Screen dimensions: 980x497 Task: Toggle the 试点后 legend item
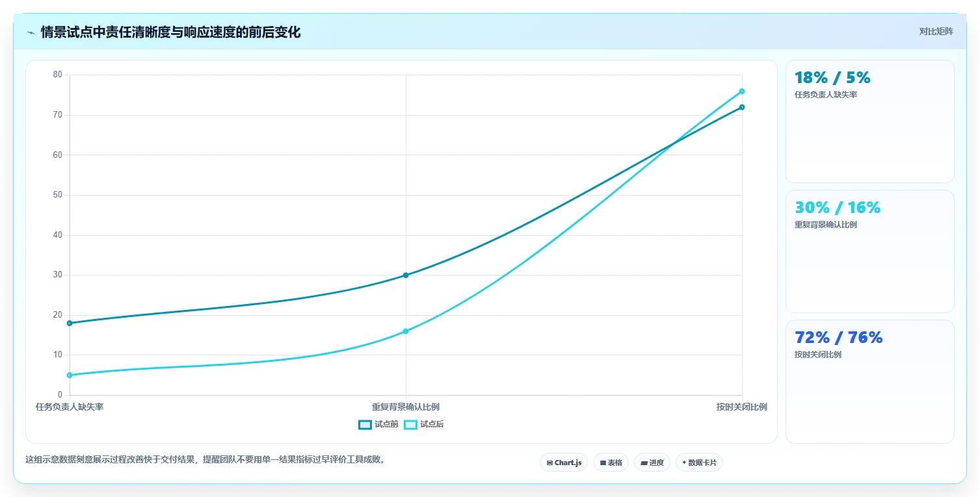click(423, 424)
